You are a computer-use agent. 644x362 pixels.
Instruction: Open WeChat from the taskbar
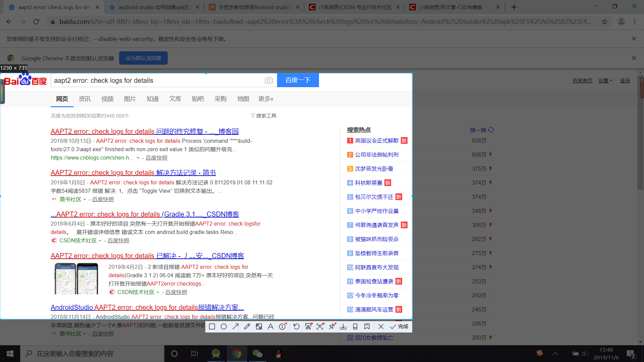[x=257, y=354]
